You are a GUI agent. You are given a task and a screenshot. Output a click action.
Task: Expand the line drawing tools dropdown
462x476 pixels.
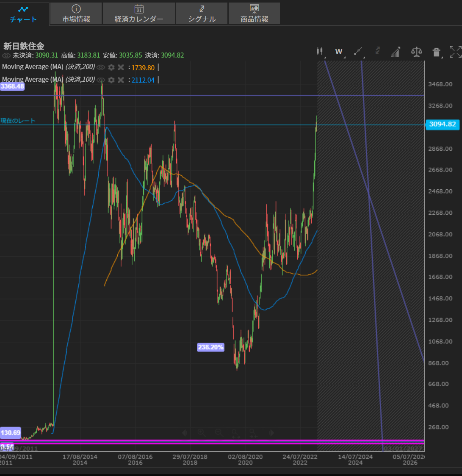click(358, 52)
